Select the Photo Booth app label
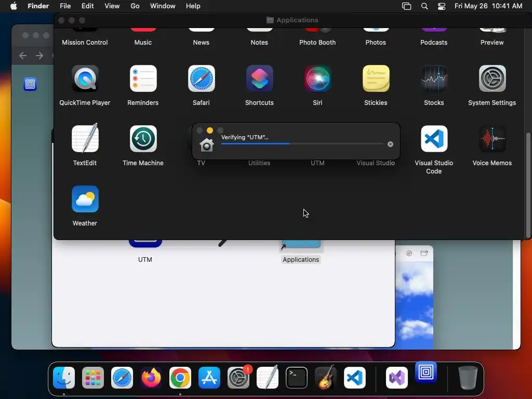Viewport: 532px width, 399px height. pyautogui.click(x=317, y=43)
